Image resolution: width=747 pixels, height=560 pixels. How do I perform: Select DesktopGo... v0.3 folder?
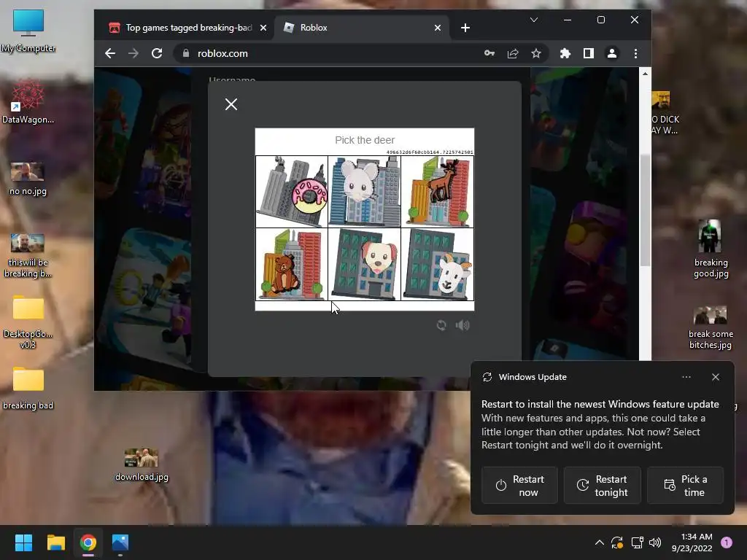tap(28, 322)
